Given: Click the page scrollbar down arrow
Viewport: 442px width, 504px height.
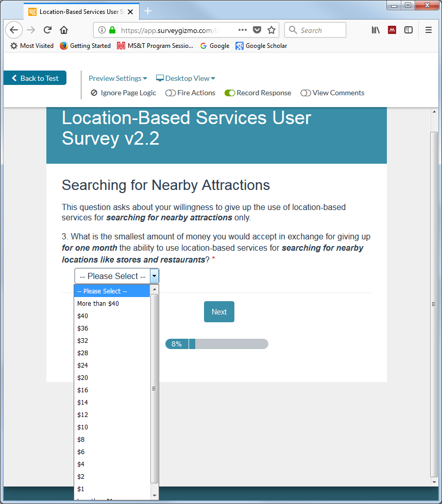Looking at the screenshot, I should point(434,482).
